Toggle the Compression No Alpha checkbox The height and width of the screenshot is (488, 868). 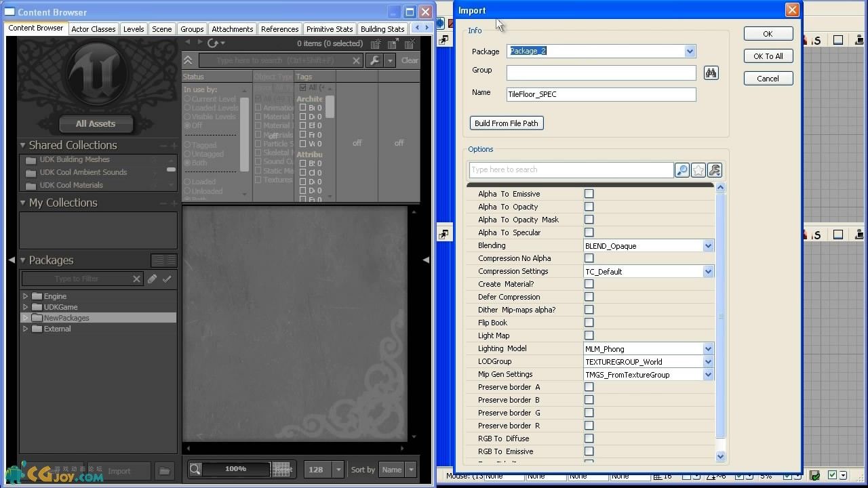tap(589, 258)
